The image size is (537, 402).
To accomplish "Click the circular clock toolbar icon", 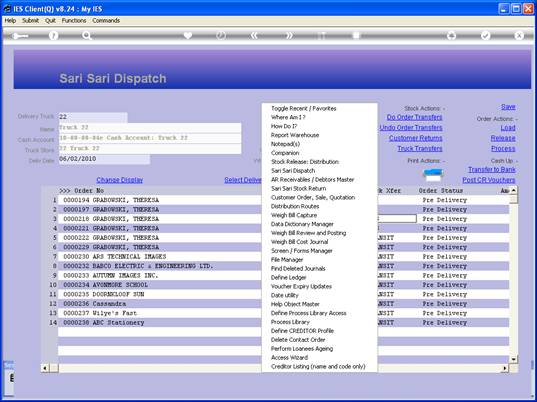I will [221, 36].
